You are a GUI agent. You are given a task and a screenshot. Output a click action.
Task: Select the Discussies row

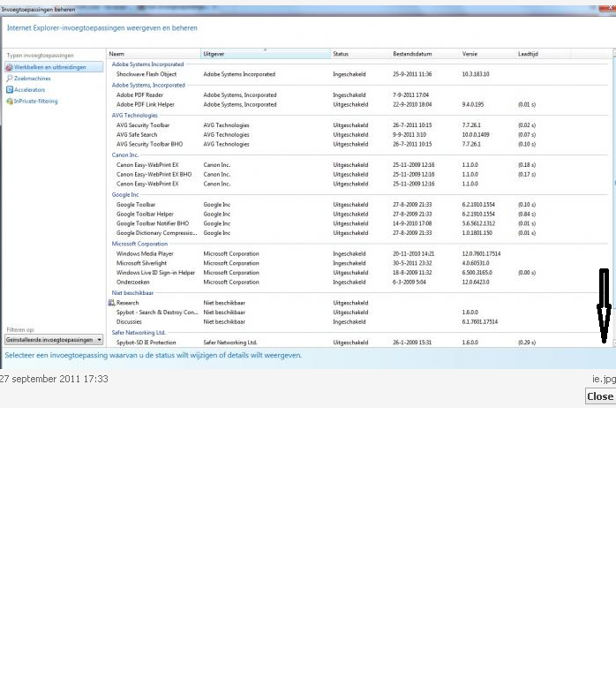click(358, 322)
